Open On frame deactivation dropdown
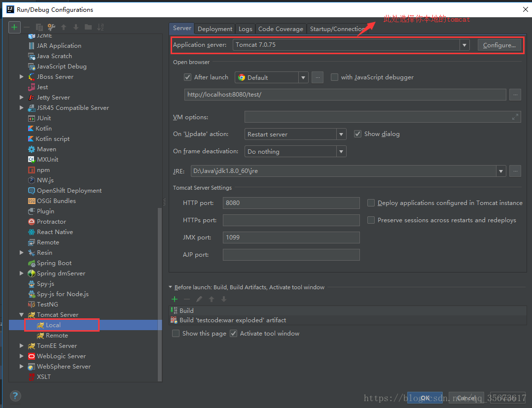 click(x=341, y=151)
